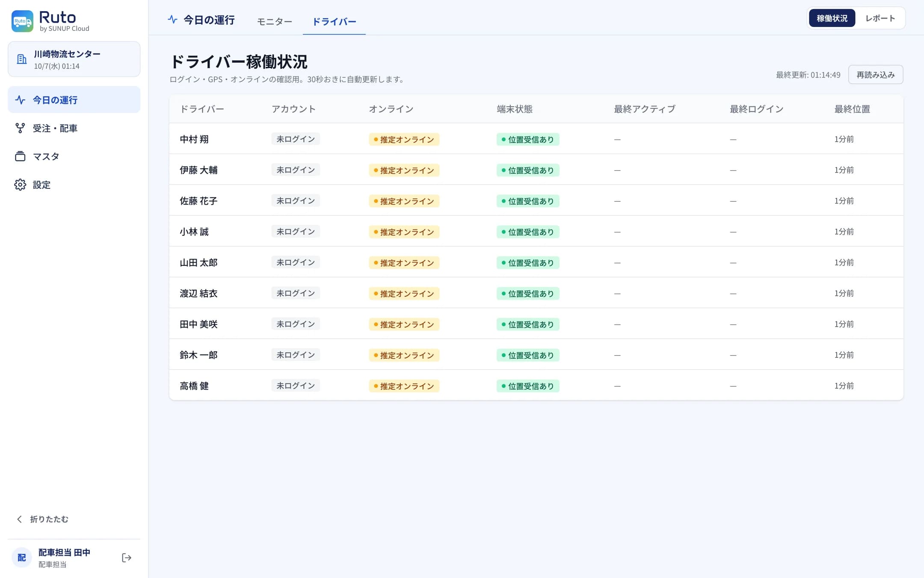
Task: Click driver name 小林 誠
Action: coord(194,232)
